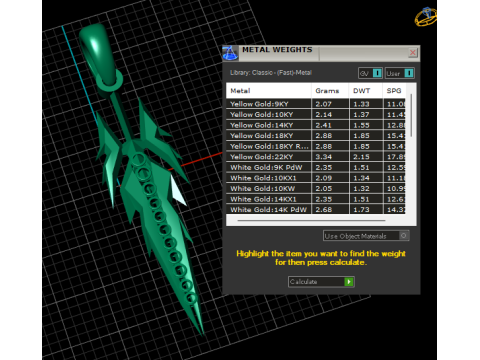This screenshot has width=480, height=360.
Task: Click the METAL WEIGHTS title bar
Action: pos(322,53)
